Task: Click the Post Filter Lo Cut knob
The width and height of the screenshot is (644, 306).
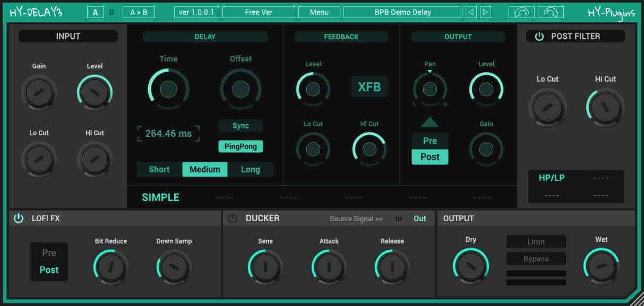Action: point(547,107)
